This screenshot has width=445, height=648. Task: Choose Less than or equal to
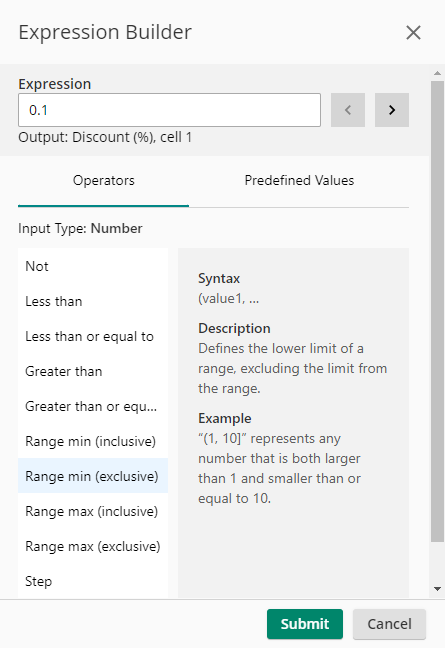93,336
